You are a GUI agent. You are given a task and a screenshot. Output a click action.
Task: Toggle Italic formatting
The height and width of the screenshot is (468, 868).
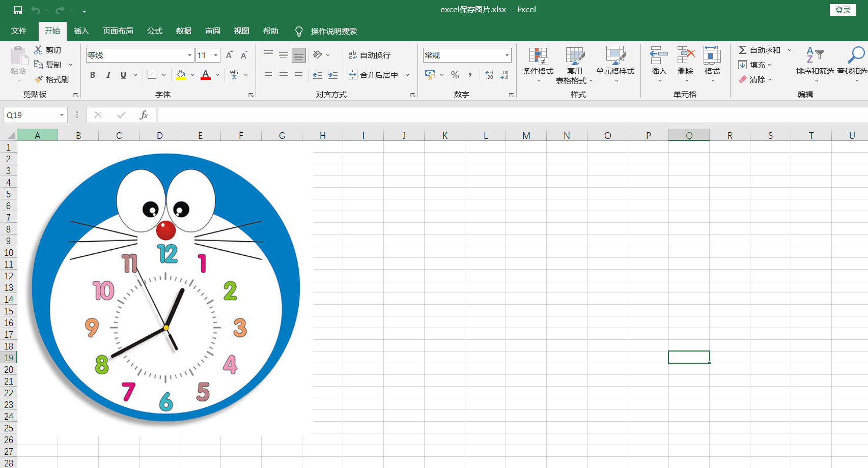(x=108, y=75)
